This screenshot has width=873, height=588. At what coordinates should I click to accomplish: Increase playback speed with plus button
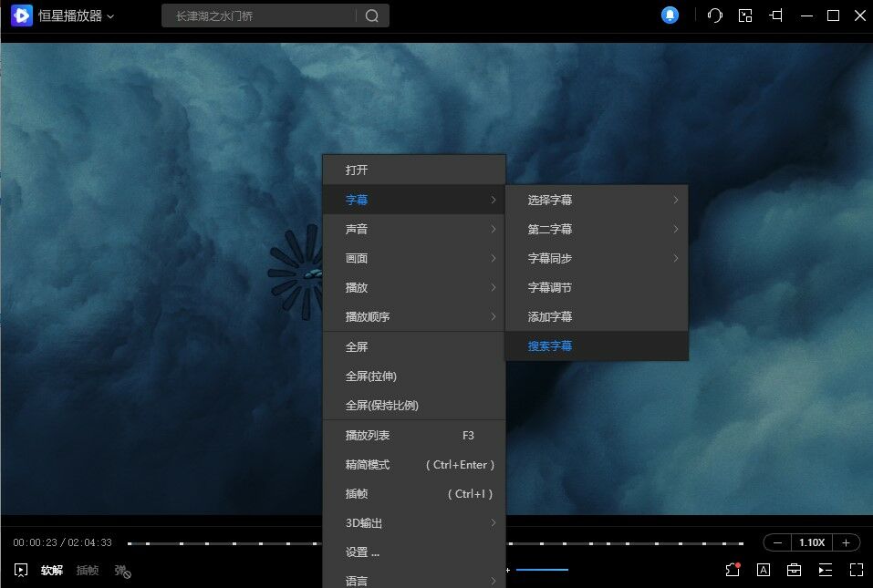coord(846,542)
